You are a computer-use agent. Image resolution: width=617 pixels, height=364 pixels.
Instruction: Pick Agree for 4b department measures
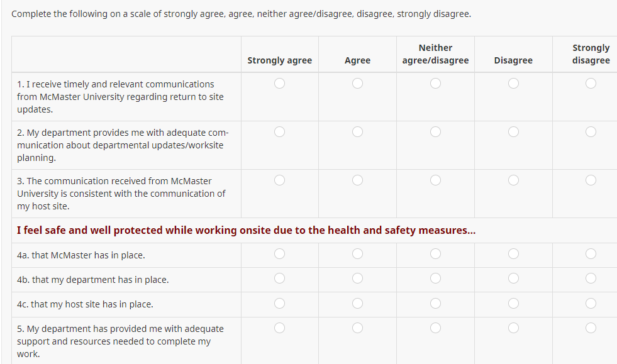[x=357, y=279]
